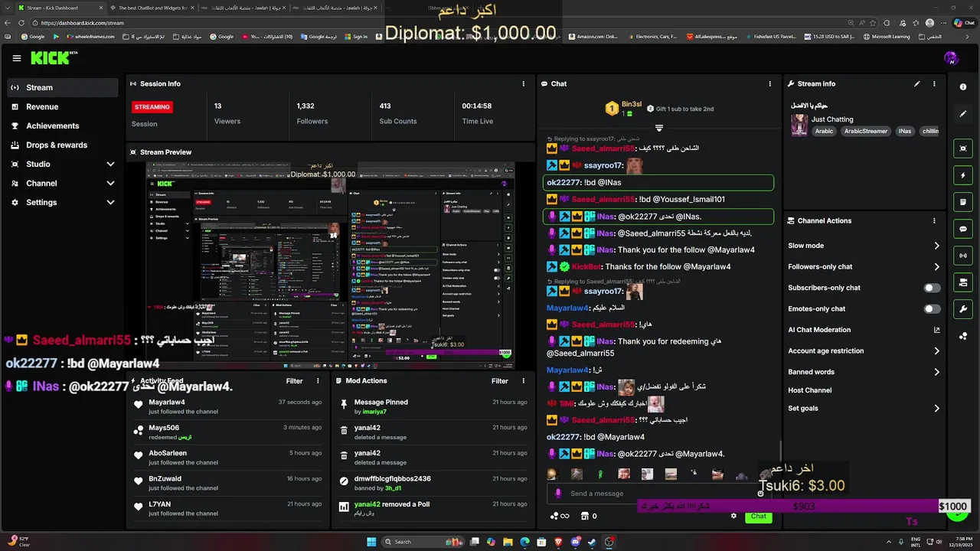Expand Followers-only chat options

(x=936, y=267)
